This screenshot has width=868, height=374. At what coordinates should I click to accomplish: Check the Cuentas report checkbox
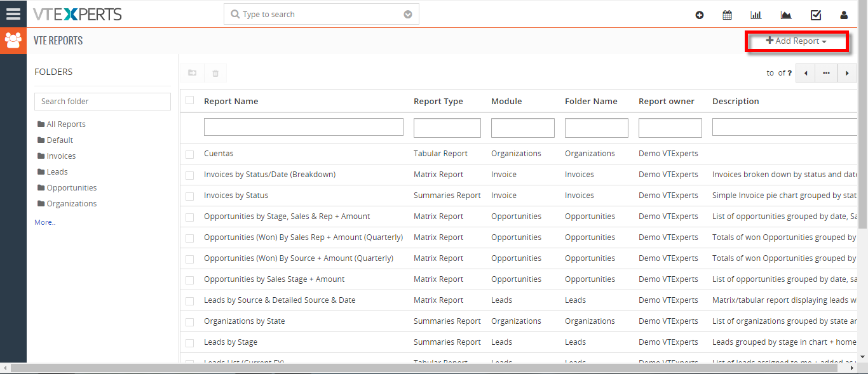pyautogui.click(x=189, y=154)
